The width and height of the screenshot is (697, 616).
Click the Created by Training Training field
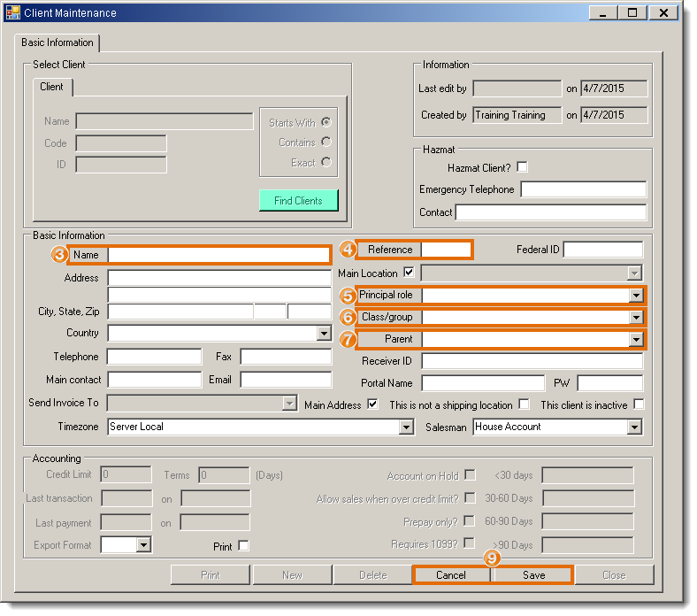point(517,115)
